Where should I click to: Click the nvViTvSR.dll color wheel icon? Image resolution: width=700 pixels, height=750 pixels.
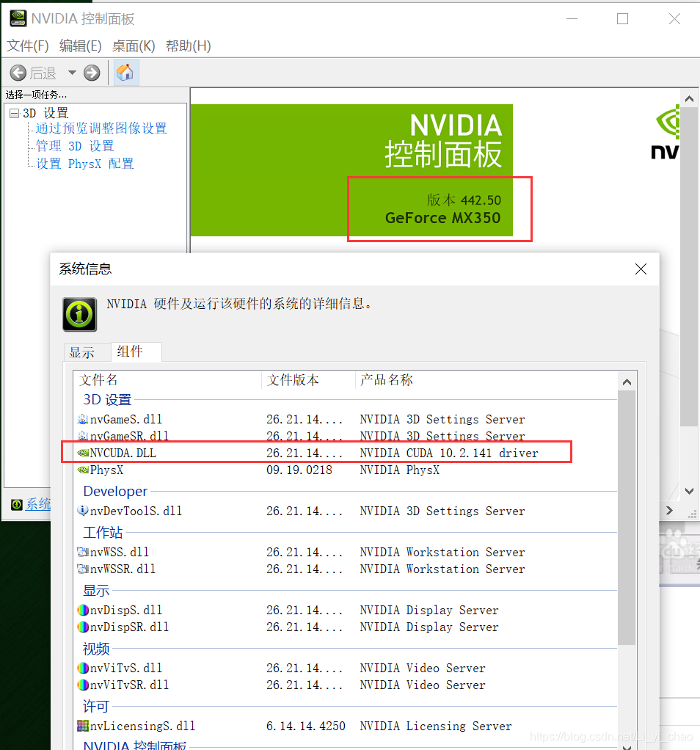(83, 685)
